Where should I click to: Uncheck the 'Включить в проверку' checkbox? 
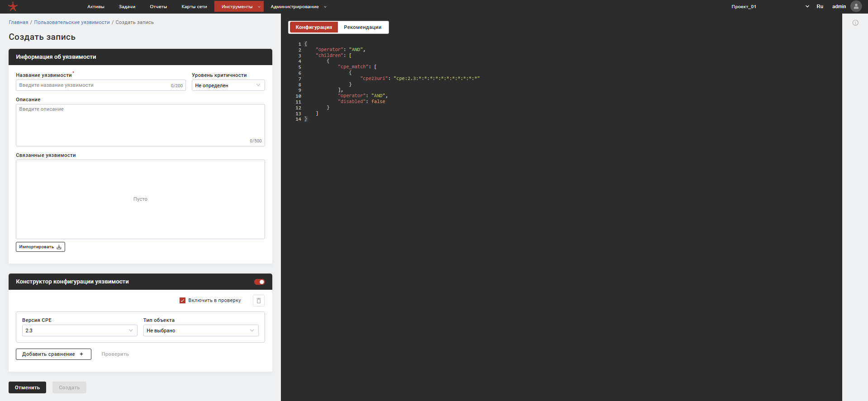pos(183,300)
